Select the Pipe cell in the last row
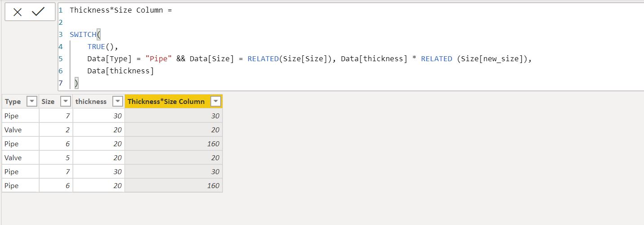Image resolution: width=644 pixels, height=225 pixels. [21, 185]
